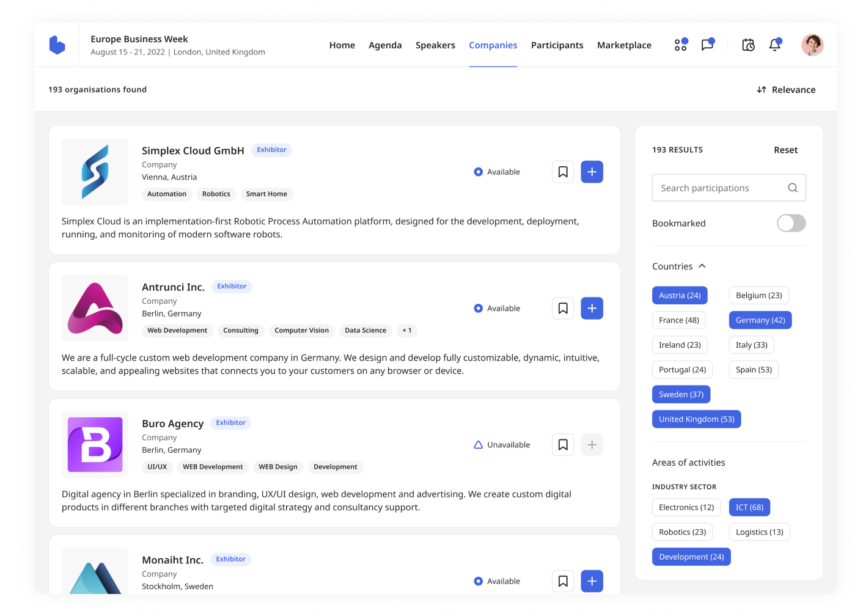This screenshot has width=863, height=616.
Task: Deselect Development (24) industry filter
Action: coord(691,557)
